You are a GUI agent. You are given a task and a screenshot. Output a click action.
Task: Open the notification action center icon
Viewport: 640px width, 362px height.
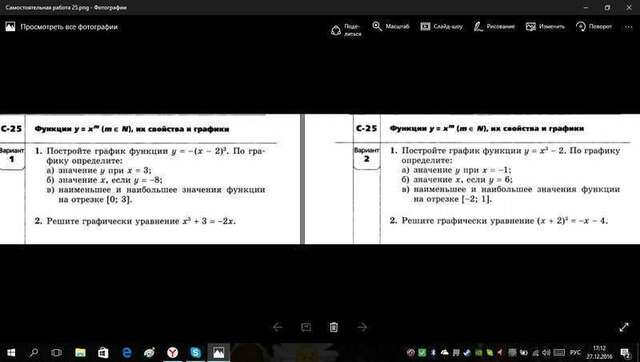pyautogui.click(x=625, y=352)
